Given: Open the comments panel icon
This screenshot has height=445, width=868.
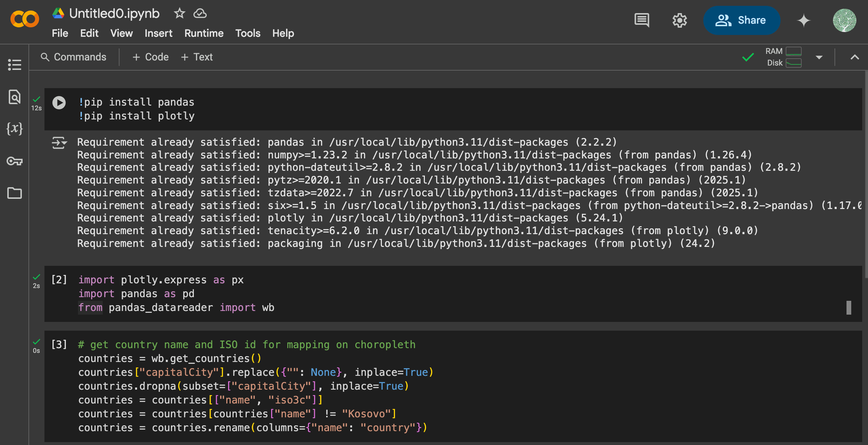Looking at the screenshot, I should coord(642,20).
